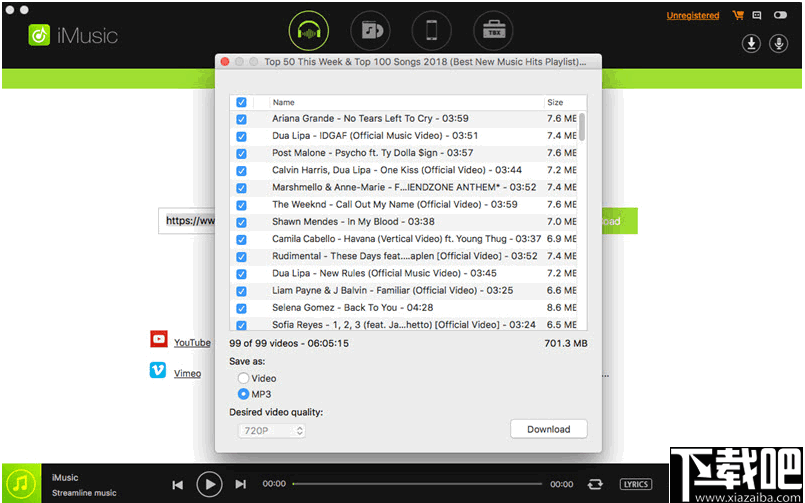Image resolution: width=805 pixels, height=503 pixels.
Task: Click the green Download button behind dialog
Action: [620, 221]
